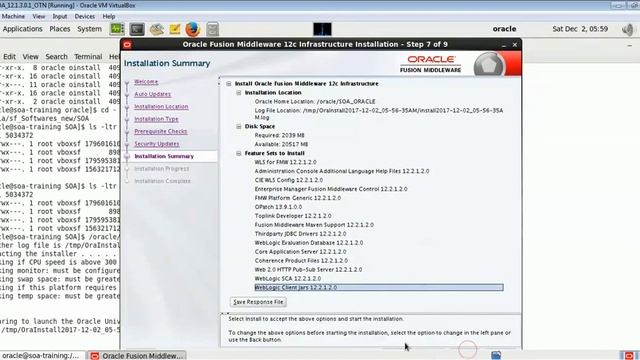Click the volume speaker icon
This screenshot has height=360, width=640.
coord(628,29)
